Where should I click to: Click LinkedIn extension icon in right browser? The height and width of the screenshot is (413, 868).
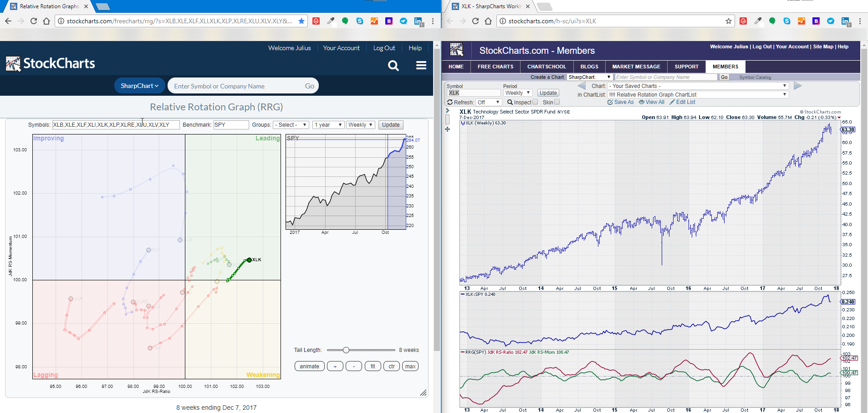(x=845, y=21)
